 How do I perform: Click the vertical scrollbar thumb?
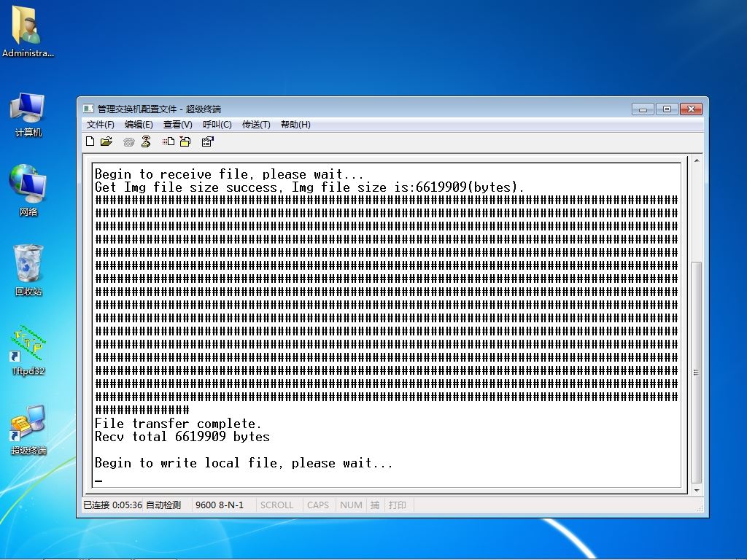coord(697,373)
